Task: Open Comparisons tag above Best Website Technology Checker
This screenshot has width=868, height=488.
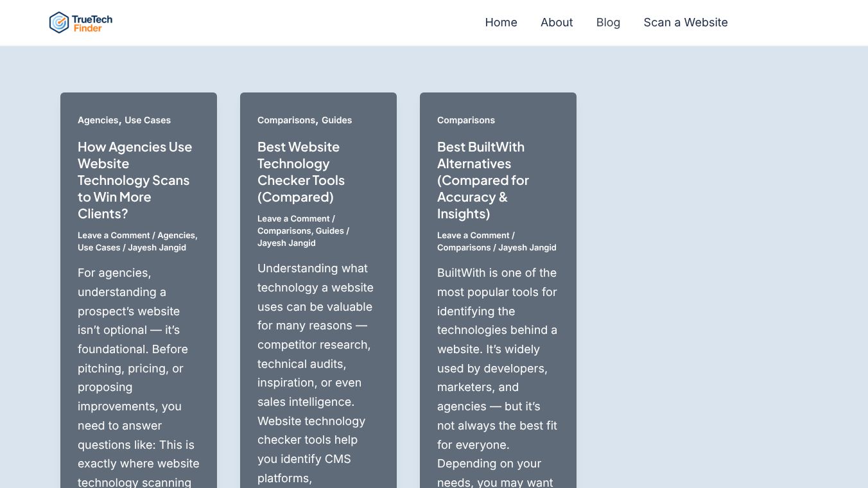Action: pos(286,120)
